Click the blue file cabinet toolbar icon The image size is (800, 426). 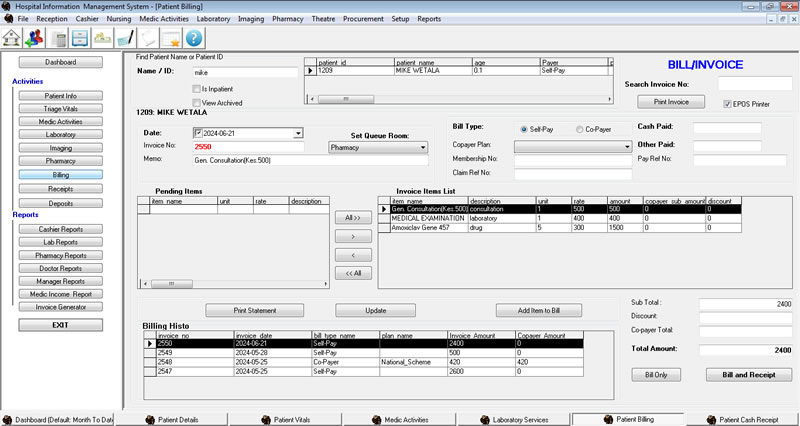(x=81, y=38)
